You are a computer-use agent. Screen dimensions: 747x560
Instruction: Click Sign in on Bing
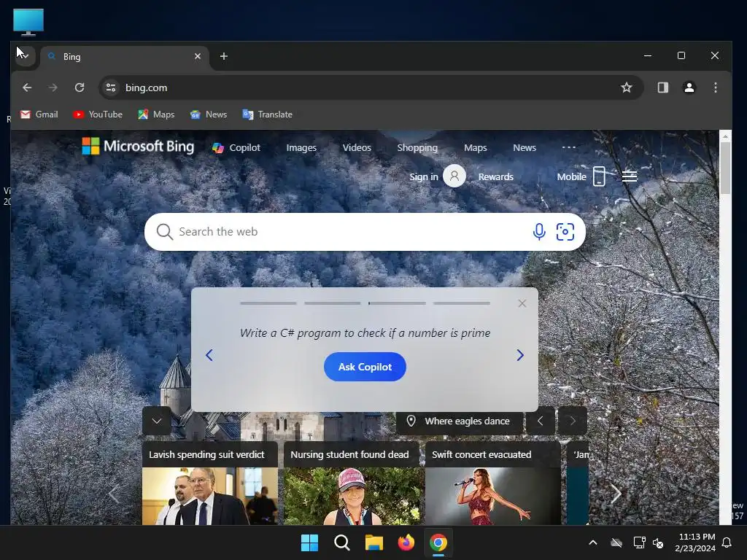point(424,176)
